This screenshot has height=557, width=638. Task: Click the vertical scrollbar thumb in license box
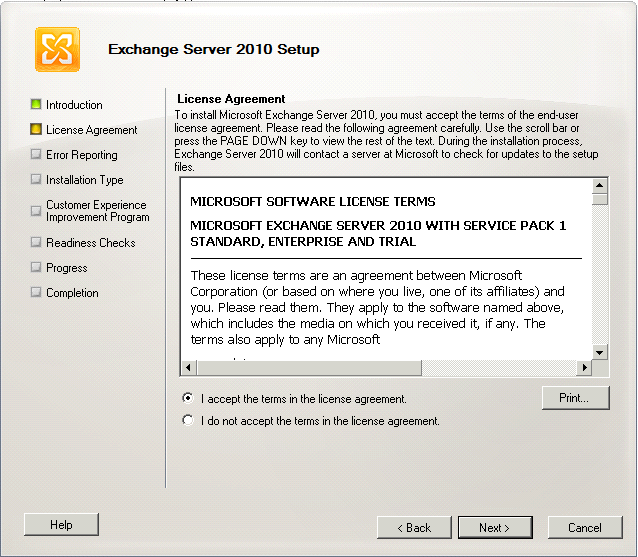(600, 199)
